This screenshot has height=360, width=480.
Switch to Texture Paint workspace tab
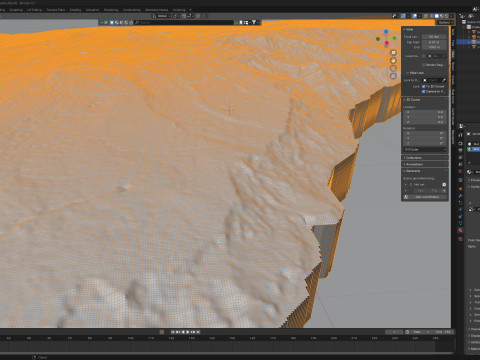(56, 10)
